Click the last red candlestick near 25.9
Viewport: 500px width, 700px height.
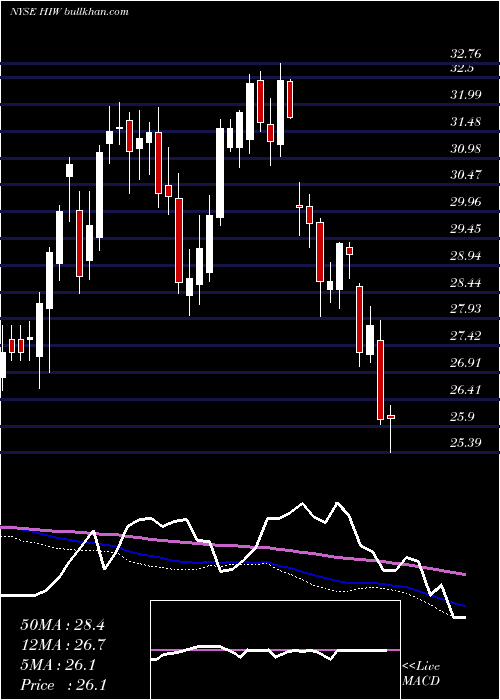(391, 417)
